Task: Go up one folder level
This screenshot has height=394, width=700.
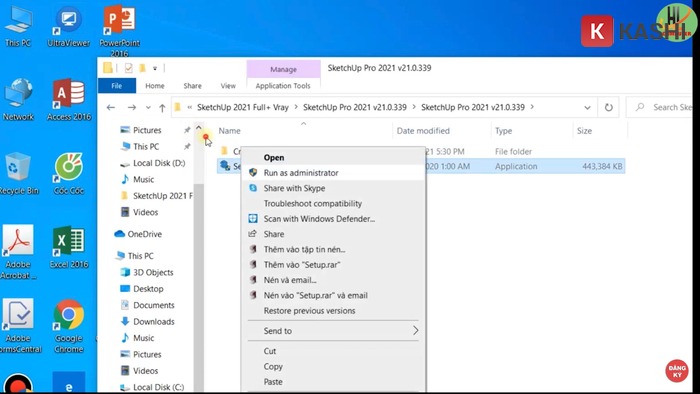Action: click(x=162, y=108)
